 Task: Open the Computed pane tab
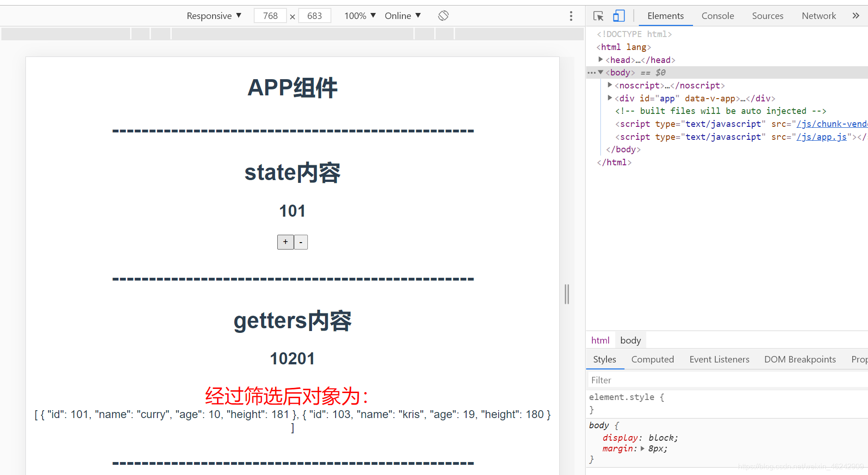click(x=652, y=359)
